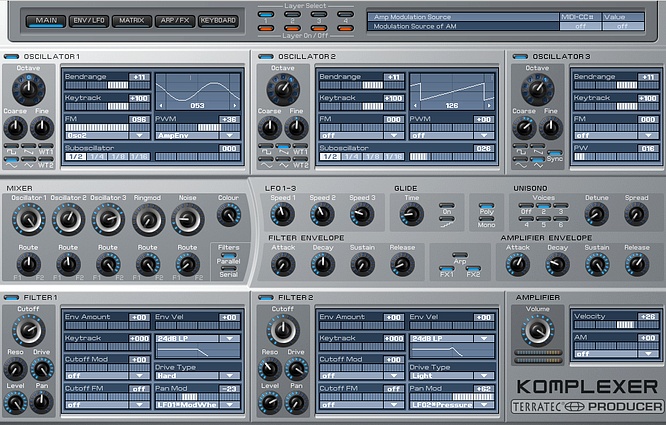Enable Glide On switch
Viewport: 666px width, 425px height.
coord(447,206)
